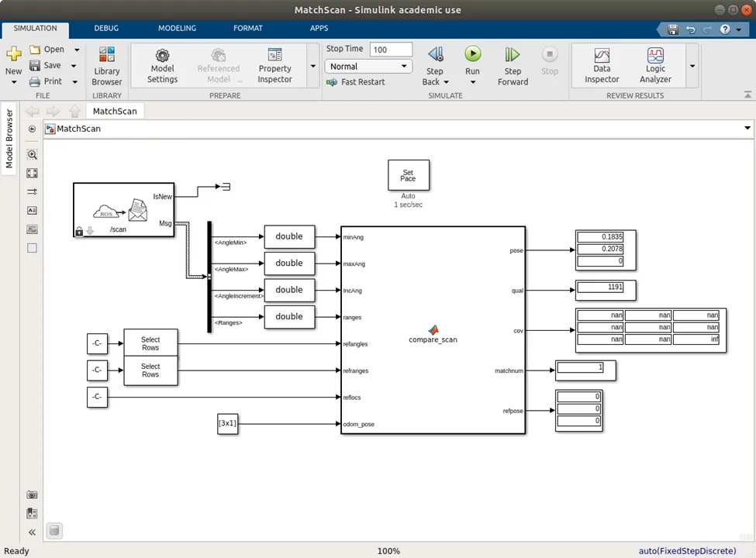Click the database icon at bottom left

[x=54, y=531]
